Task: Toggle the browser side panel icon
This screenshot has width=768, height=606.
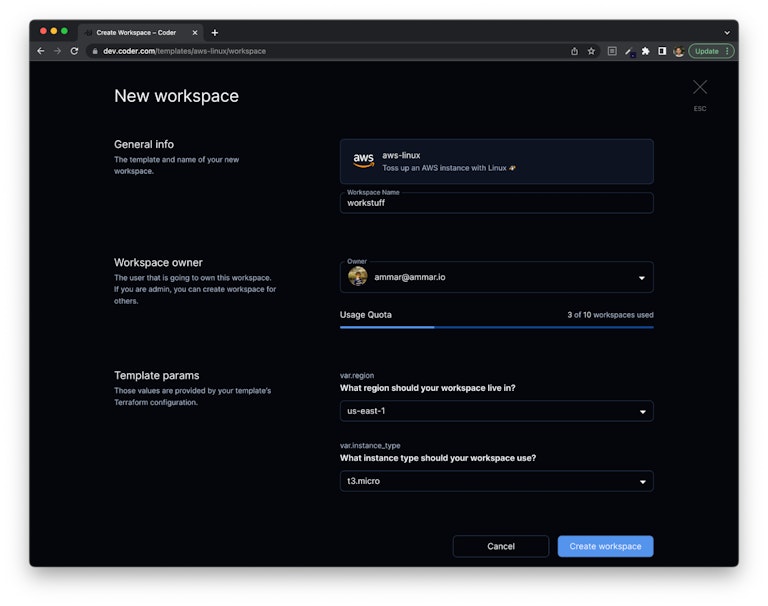Action: [662, 51]
